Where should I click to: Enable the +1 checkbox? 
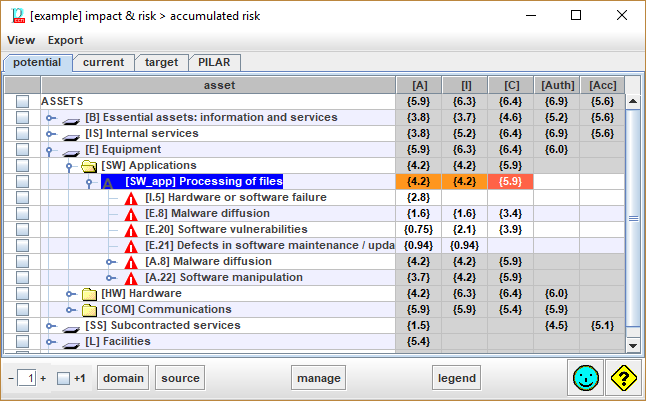point(63,379)
